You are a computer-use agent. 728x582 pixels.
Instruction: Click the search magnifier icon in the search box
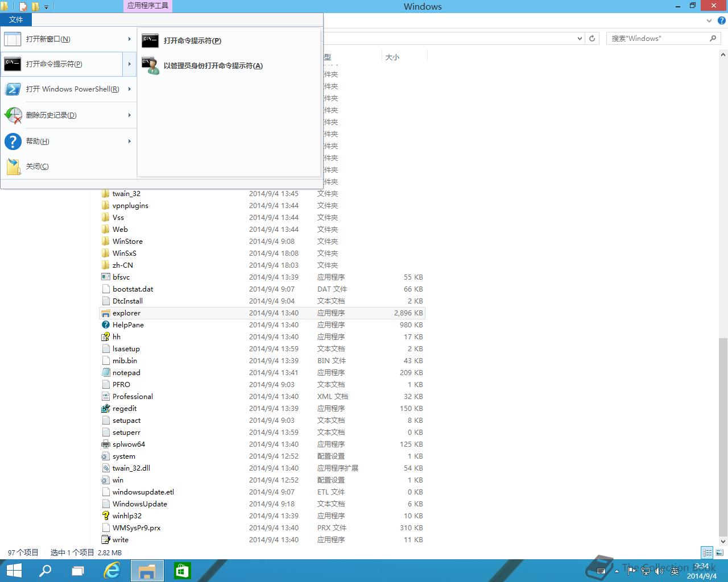[713, 39]
